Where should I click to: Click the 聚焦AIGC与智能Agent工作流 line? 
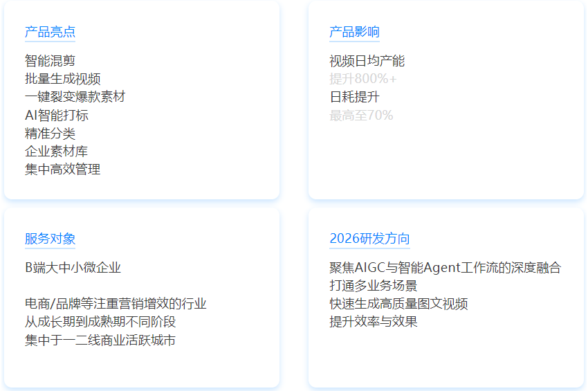tap(445, 268)
